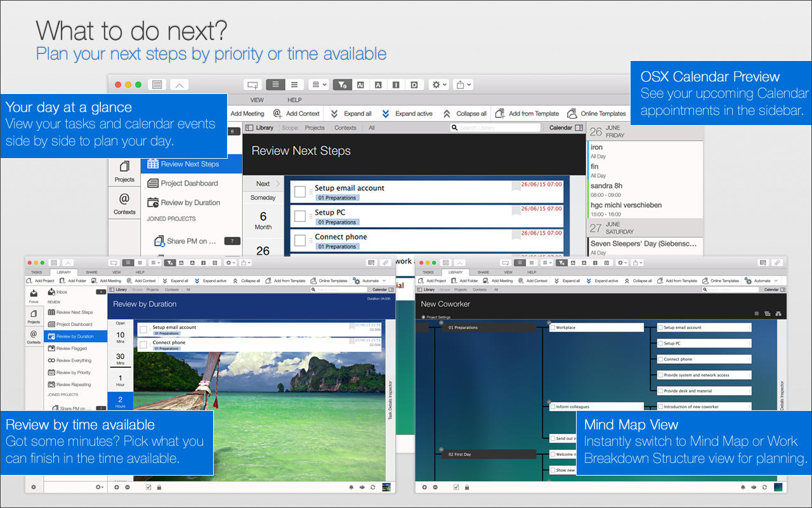Switch to the SHARE tab in bottom-left window

[91, 272]
